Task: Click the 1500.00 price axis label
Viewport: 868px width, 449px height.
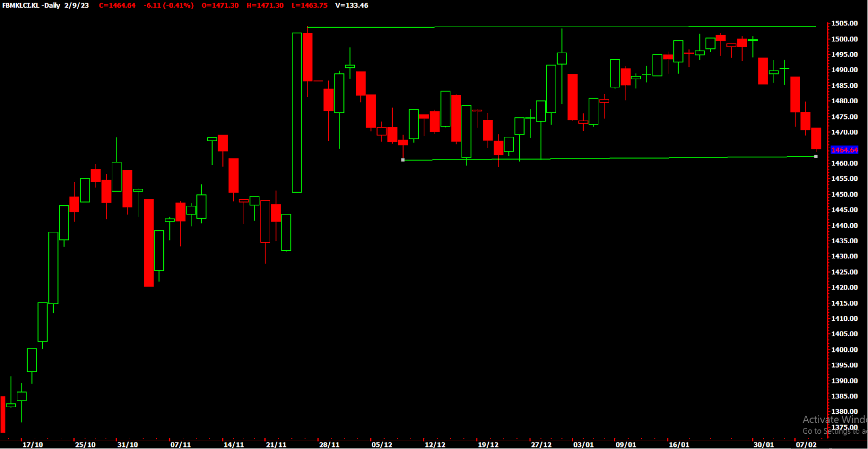Action: [845, 39]
